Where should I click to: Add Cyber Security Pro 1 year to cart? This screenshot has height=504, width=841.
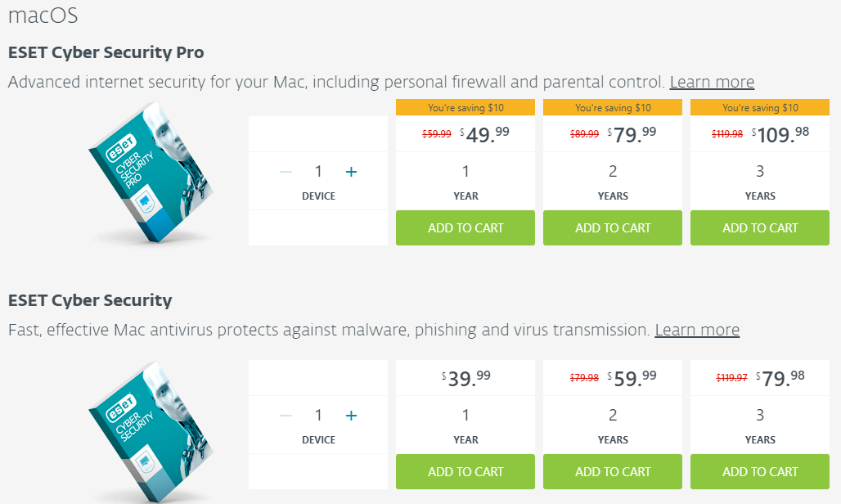coord(465,228)
